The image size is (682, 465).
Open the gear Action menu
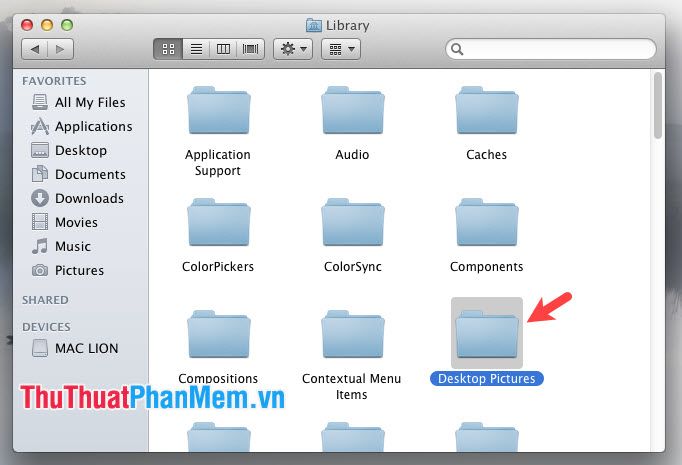(x=293, y=49)
